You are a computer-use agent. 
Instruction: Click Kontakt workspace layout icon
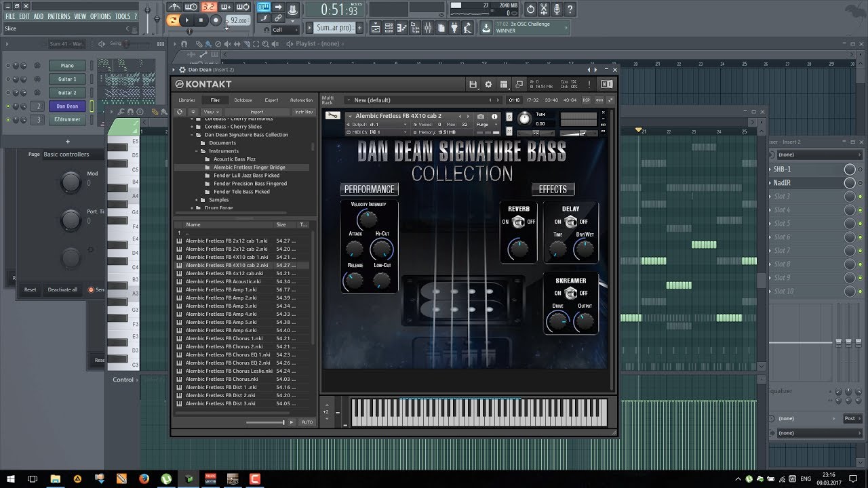(x=504, y=84)
